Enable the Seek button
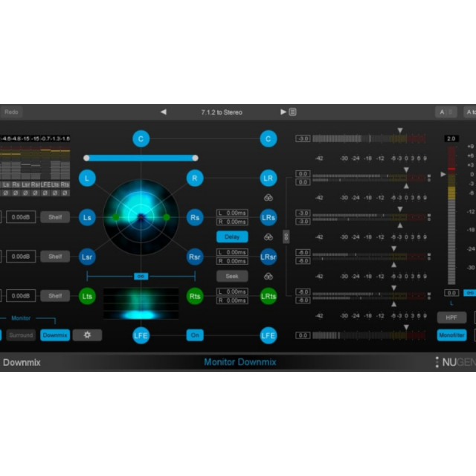The width and height of the screenshot is (476, 476). point(232,276)
